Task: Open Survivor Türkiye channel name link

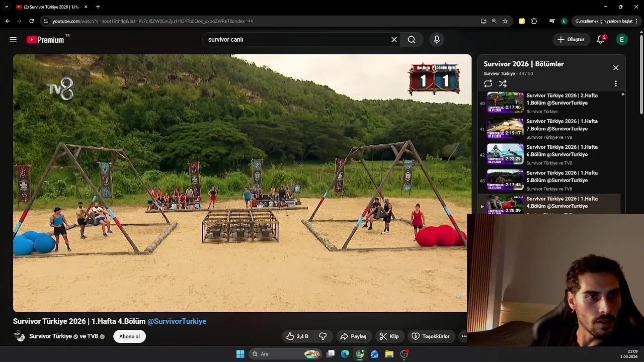Action: 50,336
